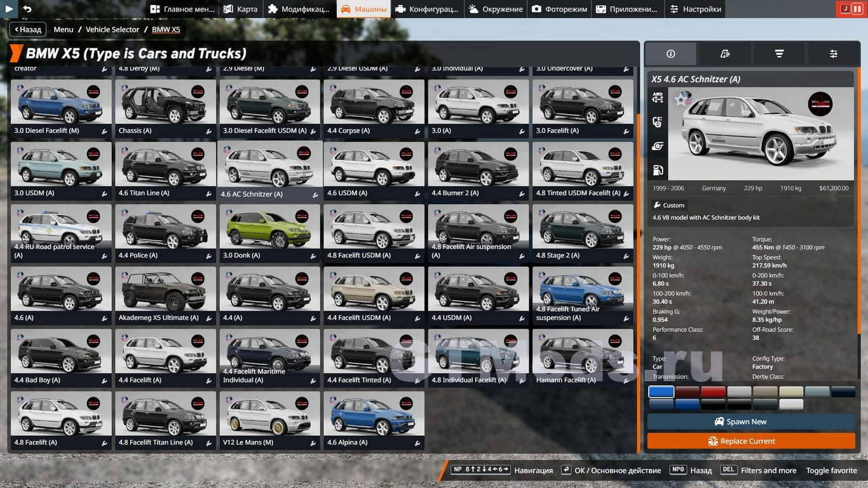Click the turbo induction icon beside the preview
868x488 pixels.
658,146
